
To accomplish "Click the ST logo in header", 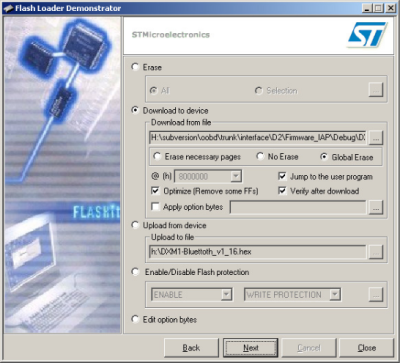I will pyautogui.click(x=367, y=34).
